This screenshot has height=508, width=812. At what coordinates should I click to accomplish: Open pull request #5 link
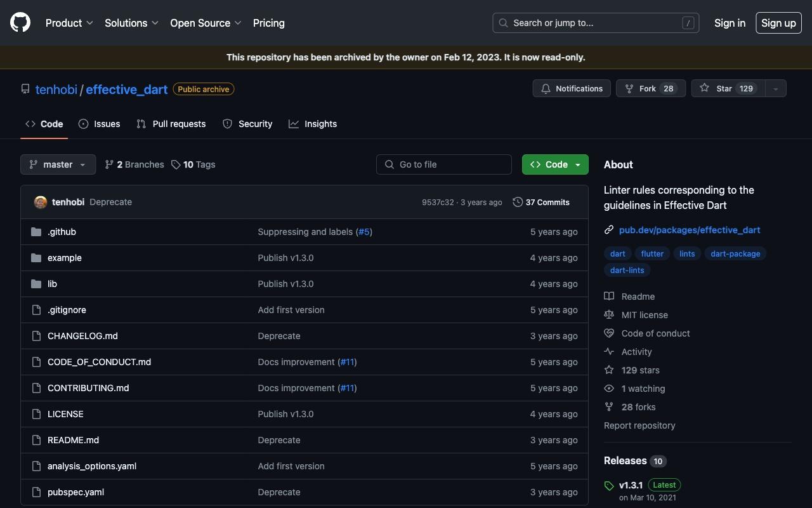tap(363, 232)
